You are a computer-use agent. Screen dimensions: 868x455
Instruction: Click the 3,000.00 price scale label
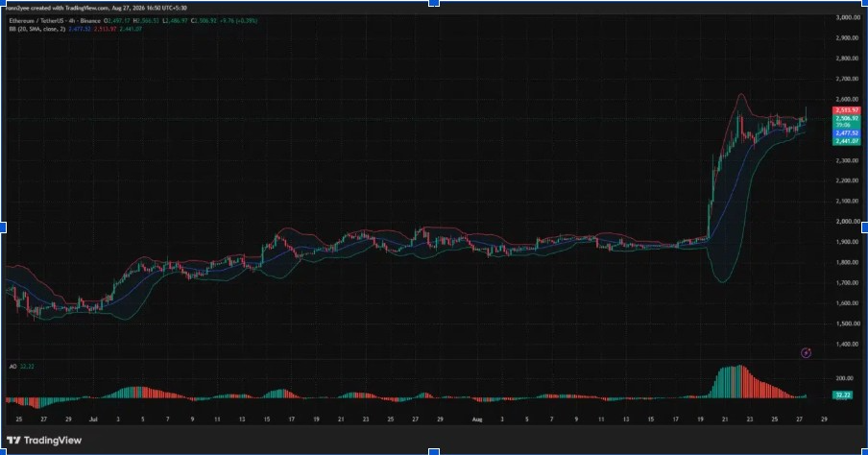(x=848, y=17)
